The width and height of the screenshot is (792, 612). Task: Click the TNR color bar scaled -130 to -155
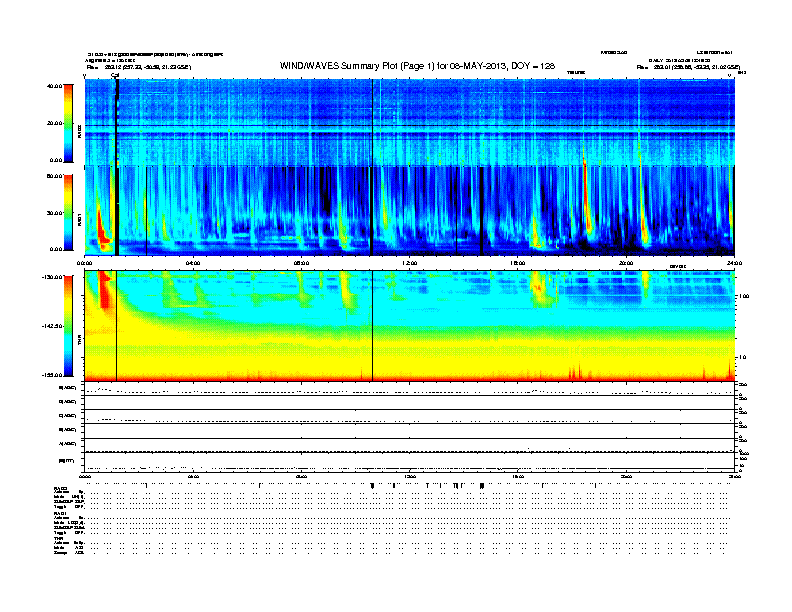pos(68,326)
